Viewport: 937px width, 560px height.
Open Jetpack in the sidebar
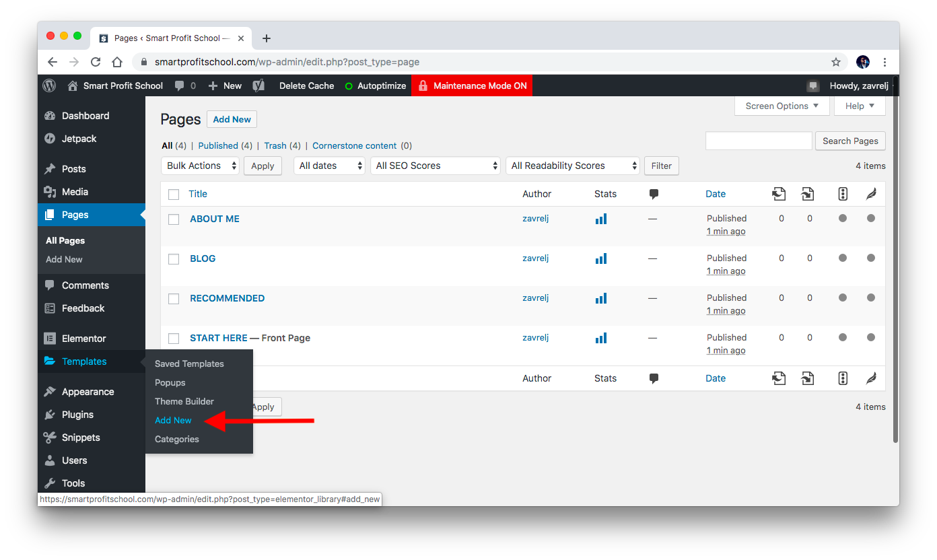click(92, 139)
